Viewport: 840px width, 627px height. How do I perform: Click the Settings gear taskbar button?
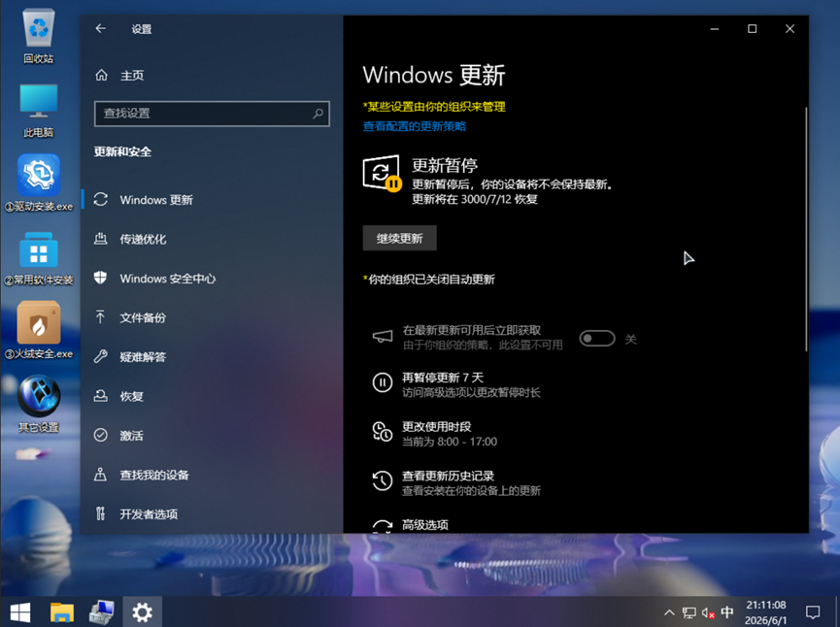[142, 612]
